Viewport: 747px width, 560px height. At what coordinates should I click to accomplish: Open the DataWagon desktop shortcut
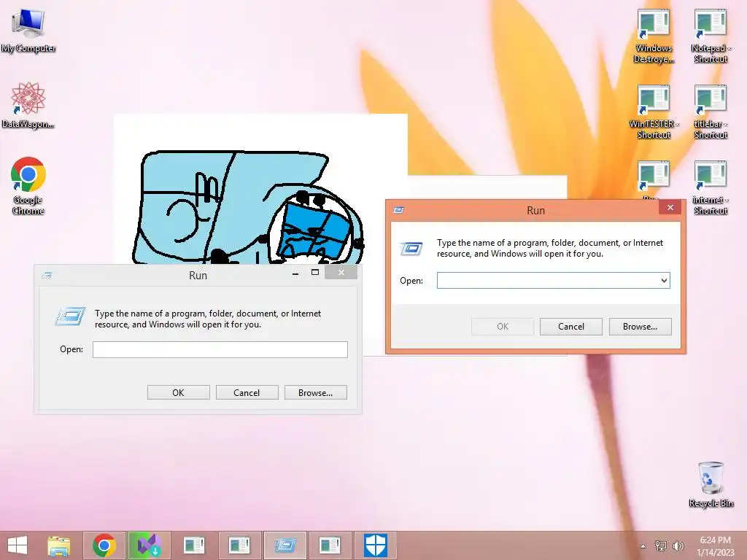point(28,105)
